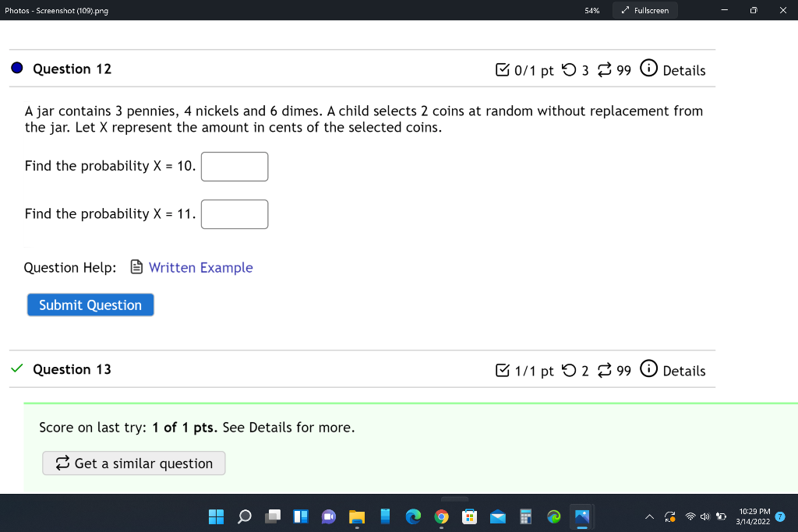Click the Details link for Question 13
Viewport: 798px width, 532px height.
[684, 371]
